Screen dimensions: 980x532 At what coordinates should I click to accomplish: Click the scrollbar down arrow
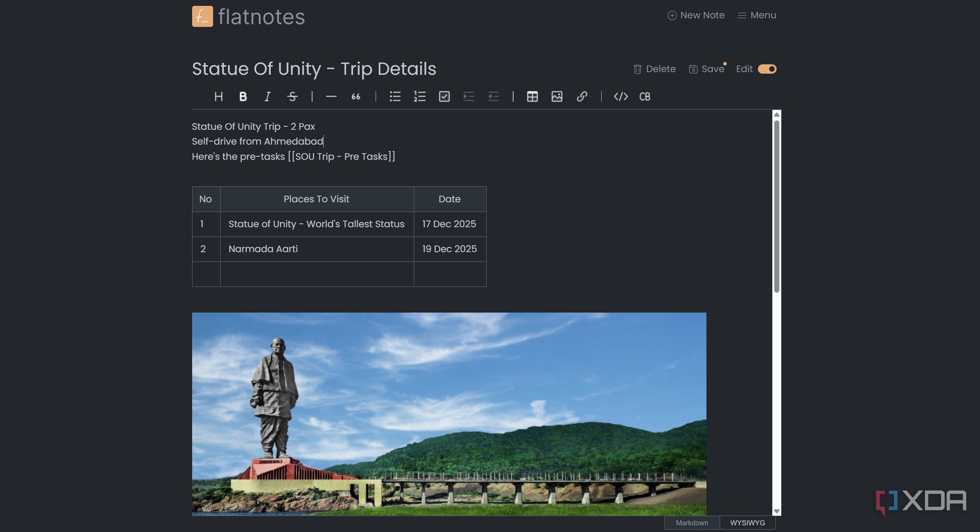777,511
